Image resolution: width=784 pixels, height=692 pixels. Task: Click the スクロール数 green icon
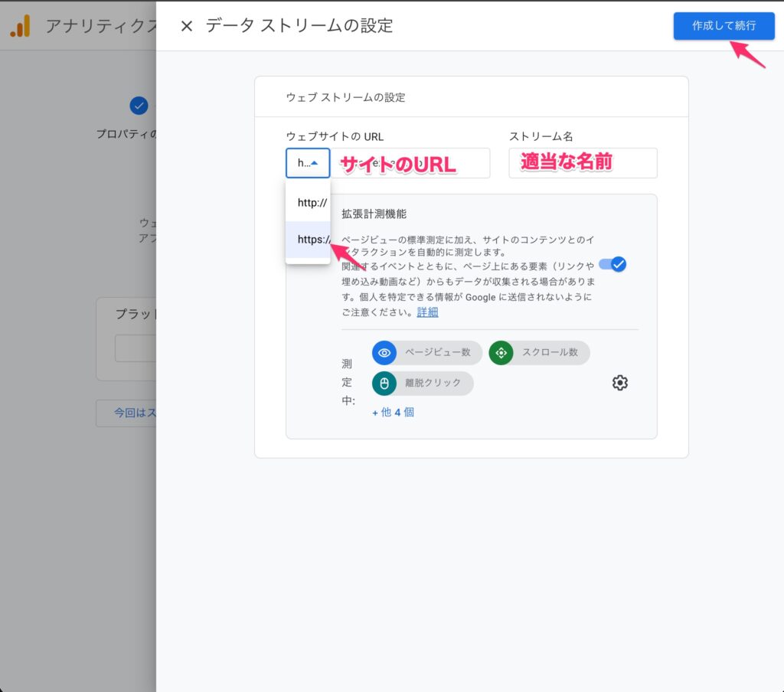[x=501, y=353]
